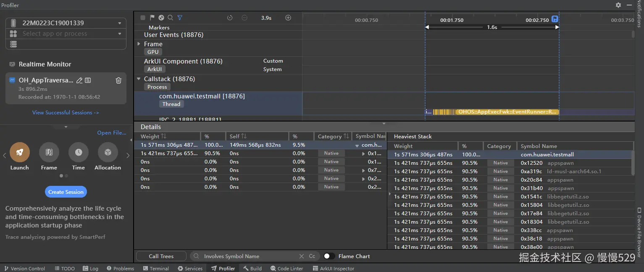The width and height of the screenshot is (644, 272).
Task: Expand the 0x7... symbol row
Action: (364, 170)
